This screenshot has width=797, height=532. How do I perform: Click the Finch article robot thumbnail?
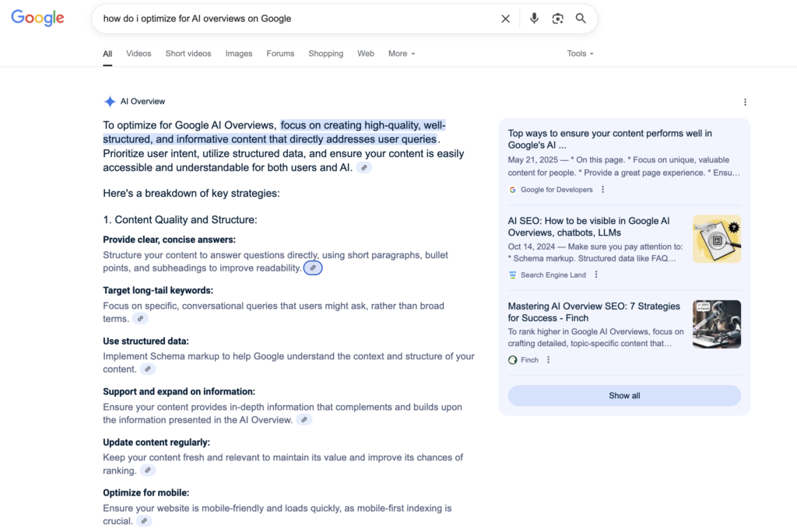tap(717, 324)
